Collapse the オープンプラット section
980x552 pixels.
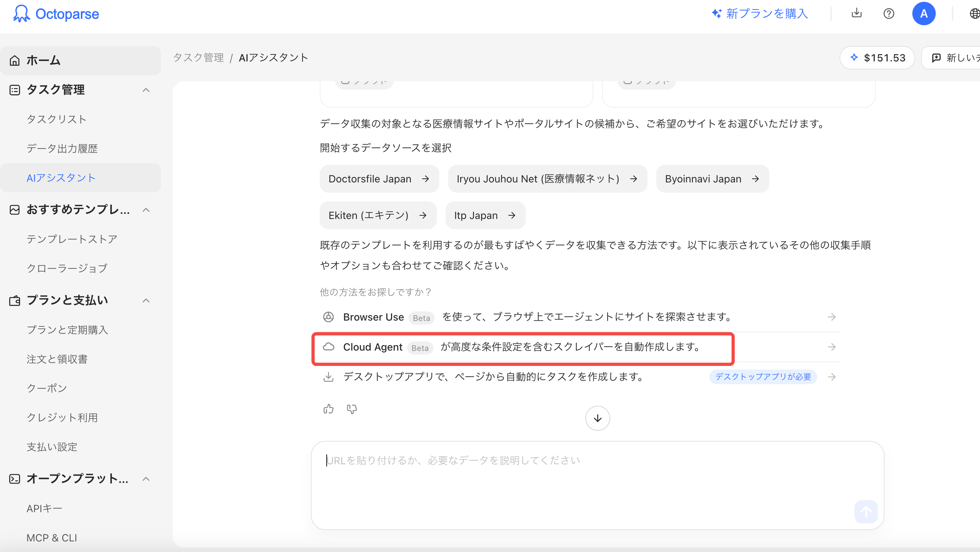coord(146,479)
